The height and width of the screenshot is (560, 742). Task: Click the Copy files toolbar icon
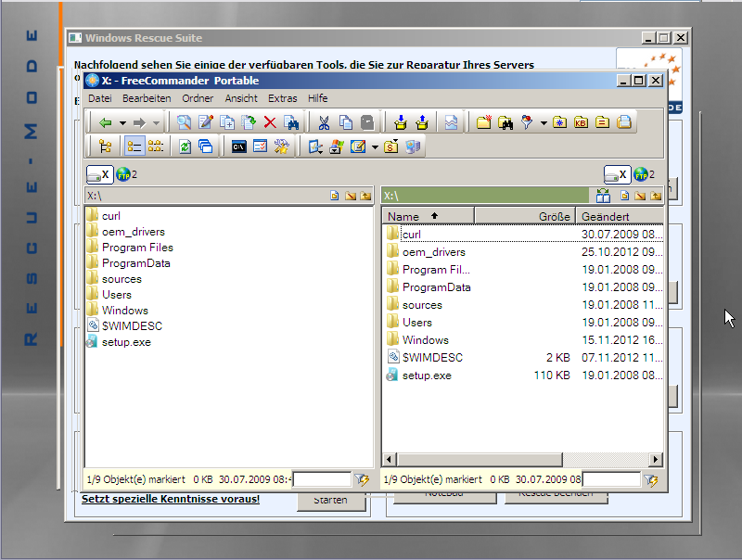click(227, 122)
